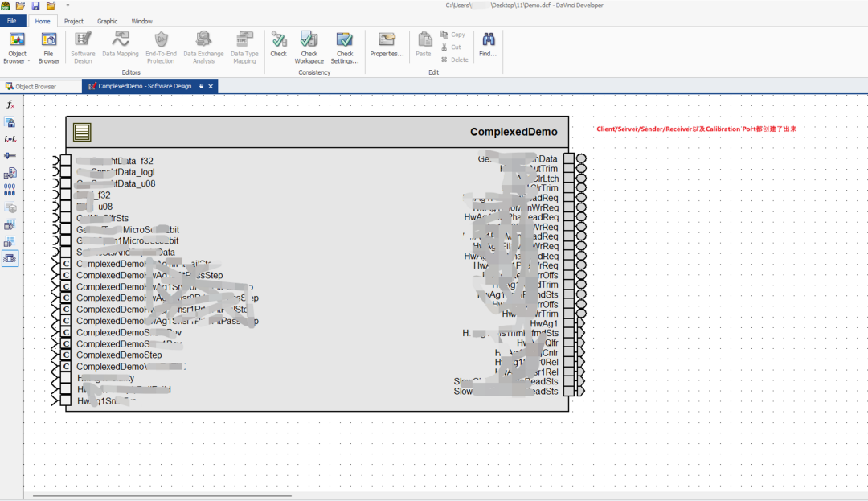
Task: Open the Window menu
Action: pos(142,21)
